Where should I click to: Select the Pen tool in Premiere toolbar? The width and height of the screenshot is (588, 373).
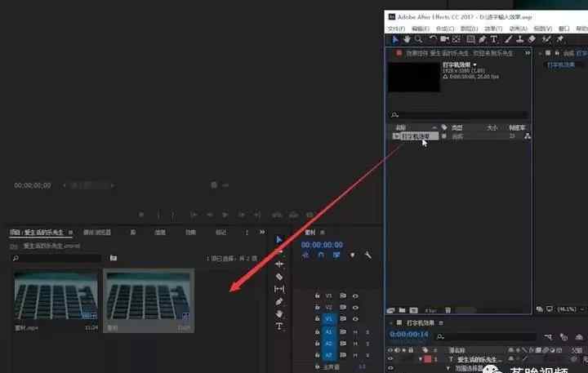tap(279, 301)
